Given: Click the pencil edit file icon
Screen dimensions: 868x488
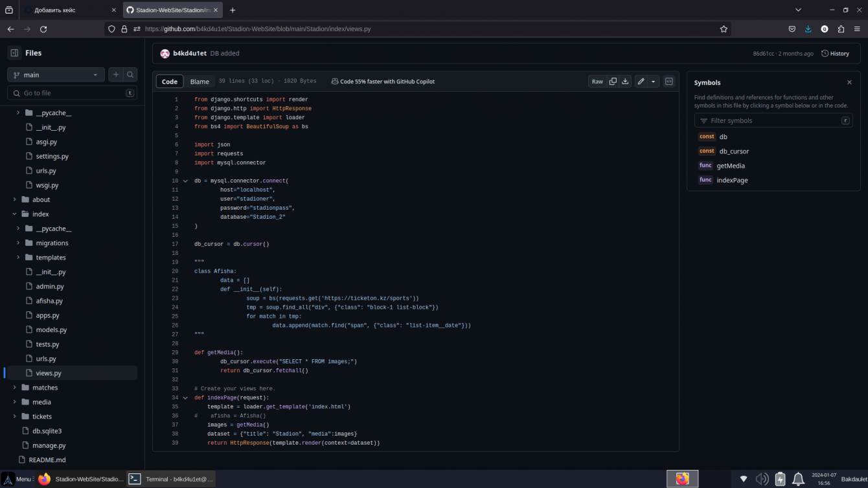Looking at the screenshot, I should pyautogui.click(x=641, y=82).
